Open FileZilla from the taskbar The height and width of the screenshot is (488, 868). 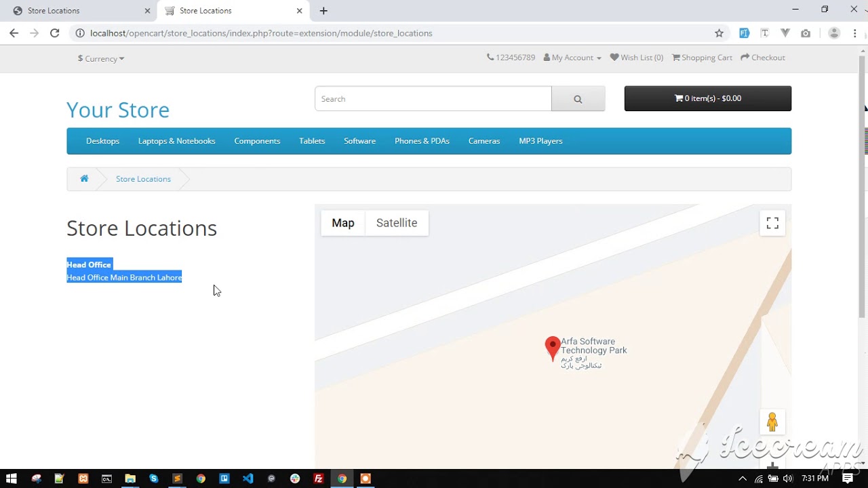319,479
